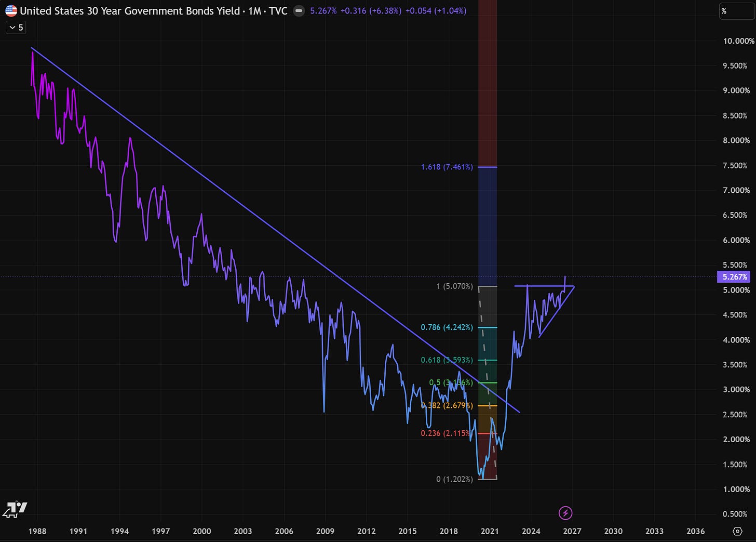Viewport: 756px width, 542px height.
Task: Click the TVC source label in the chart title
Action: [x=278, y=11]
